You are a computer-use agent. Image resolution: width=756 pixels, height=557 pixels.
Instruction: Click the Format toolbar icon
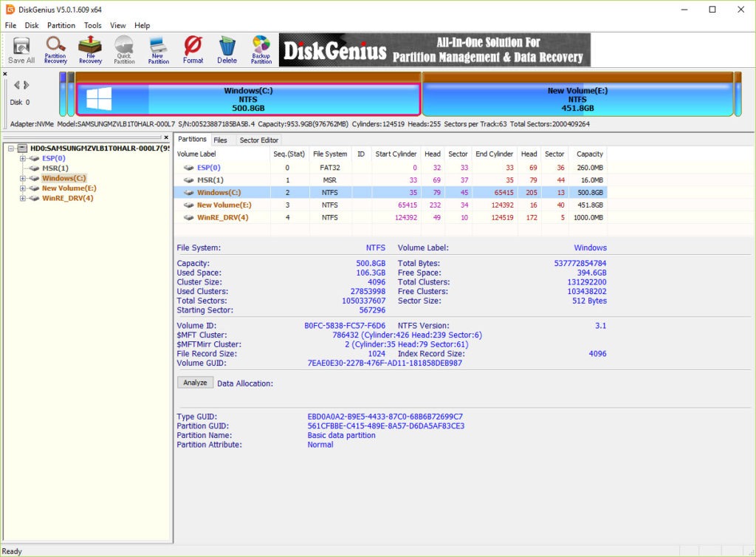(x=193, y=50)
